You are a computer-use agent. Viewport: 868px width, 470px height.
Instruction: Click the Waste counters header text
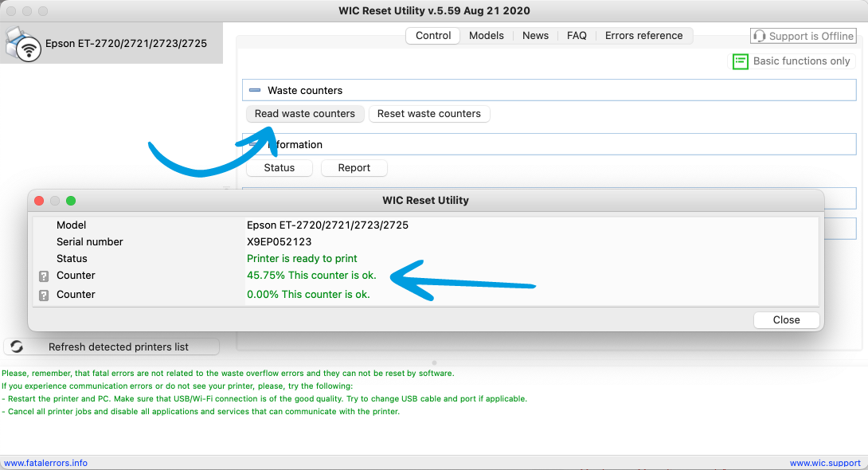pyautogui.click(x=305, y=90)
